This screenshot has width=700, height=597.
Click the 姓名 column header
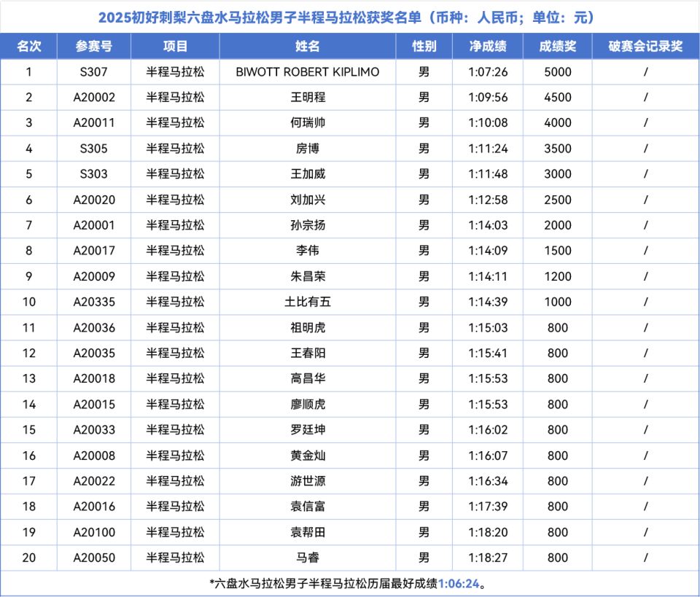307,46
